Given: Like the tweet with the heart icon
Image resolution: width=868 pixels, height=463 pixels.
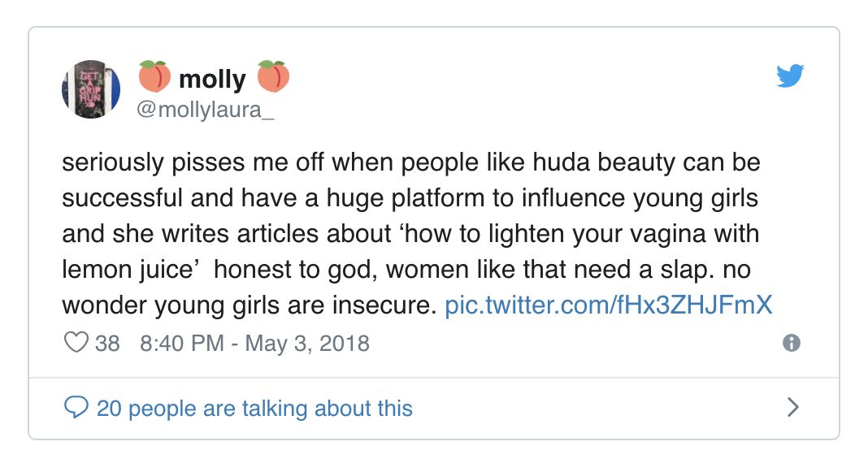Looking at the screenshot, I should pyautogui.click(x=76, y=343).
